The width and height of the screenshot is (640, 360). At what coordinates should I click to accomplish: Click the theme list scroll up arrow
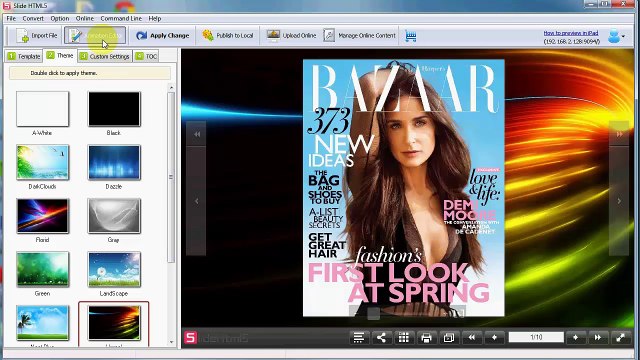click(171, 88)
